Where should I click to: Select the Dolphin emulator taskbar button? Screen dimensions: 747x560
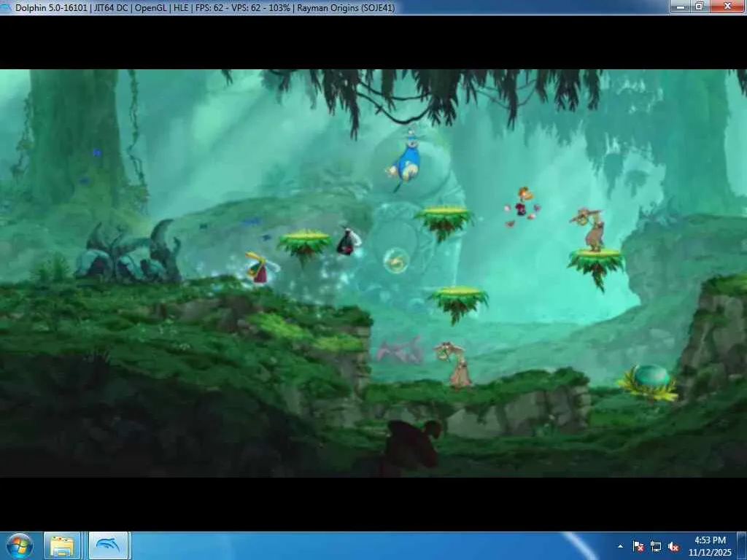pyautogui.click(x=108, y=546)
